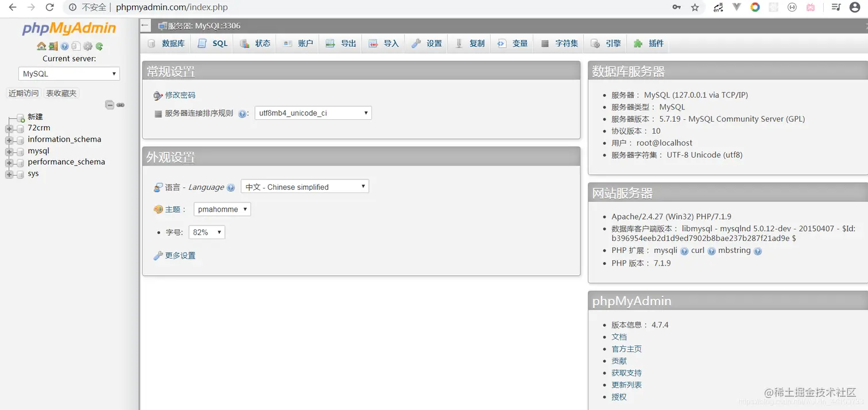
Task: Click browser back arrow
Action: coord(13,7)
